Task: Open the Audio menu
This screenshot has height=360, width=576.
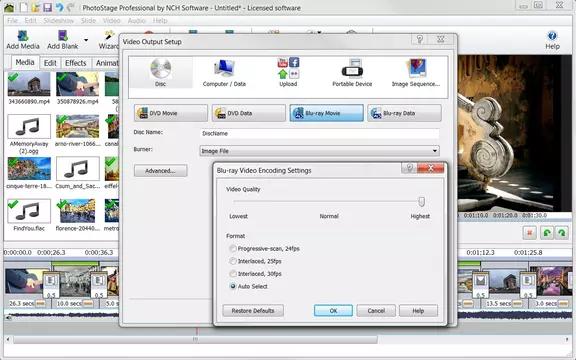Action: tap(137, 21)
